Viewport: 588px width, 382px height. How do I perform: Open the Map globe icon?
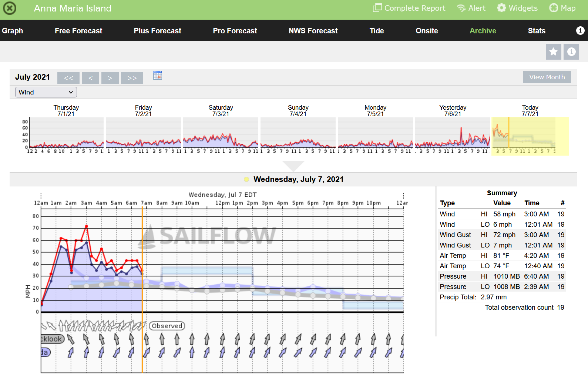(x=554, y=8)
